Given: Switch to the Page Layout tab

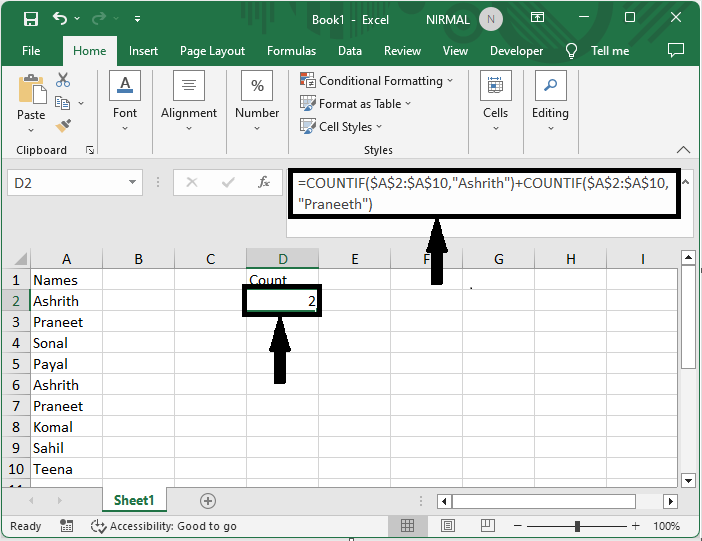Looking at the screenshot, I should click(212, 51).
